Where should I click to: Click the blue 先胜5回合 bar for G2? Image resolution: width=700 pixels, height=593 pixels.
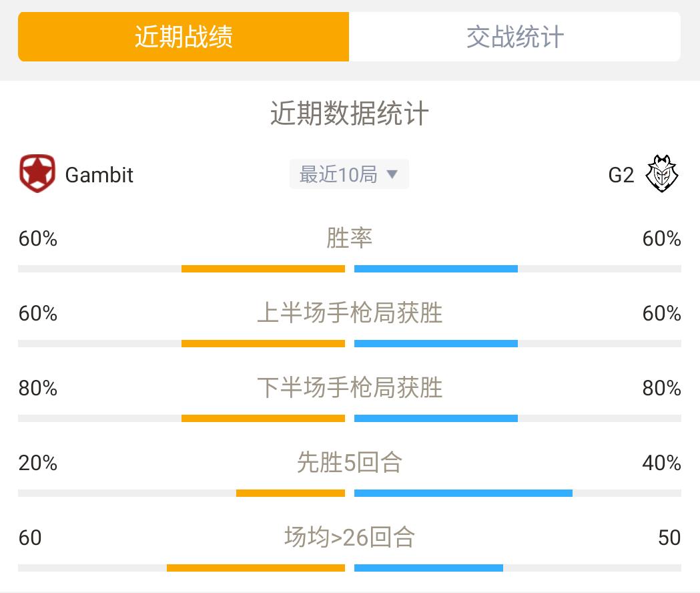coord(463,493)
